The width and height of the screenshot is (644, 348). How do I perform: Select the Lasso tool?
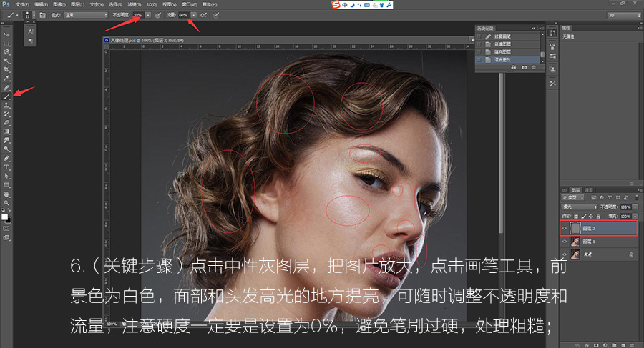tap(6, 51)
